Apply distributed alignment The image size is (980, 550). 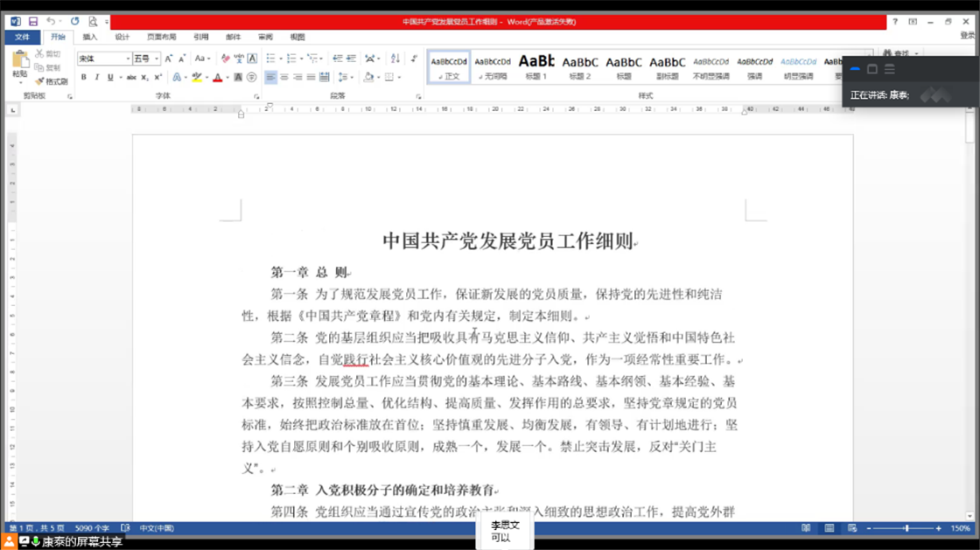point(325,78)
